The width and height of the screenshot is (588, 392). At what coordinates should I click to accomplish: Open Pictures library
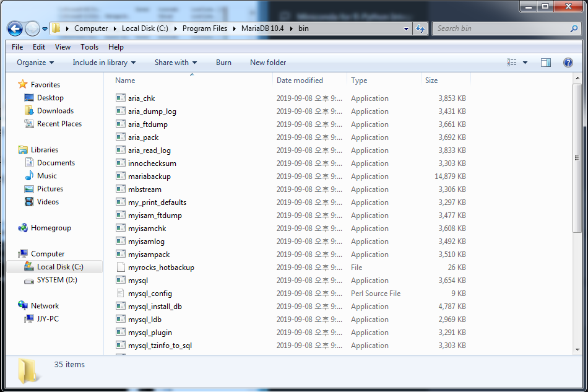click(x=50, y=189)
